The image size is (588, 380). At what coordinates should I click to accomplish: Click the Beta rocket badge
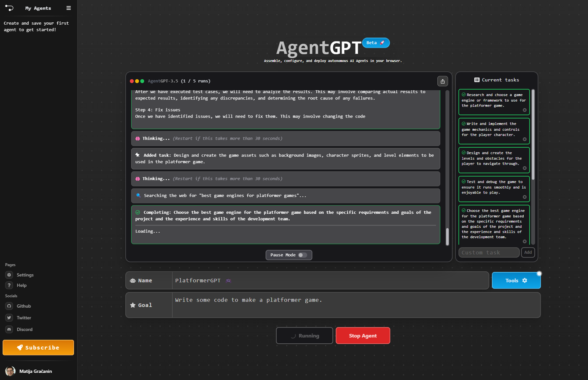tap(376, 43)
